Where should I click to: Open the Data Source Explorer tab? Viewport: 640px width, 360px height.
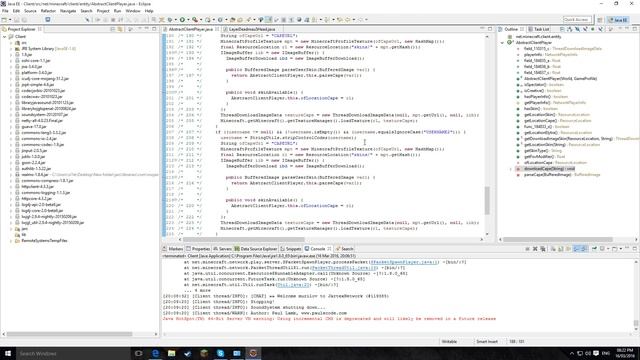[x=256, y=249]
